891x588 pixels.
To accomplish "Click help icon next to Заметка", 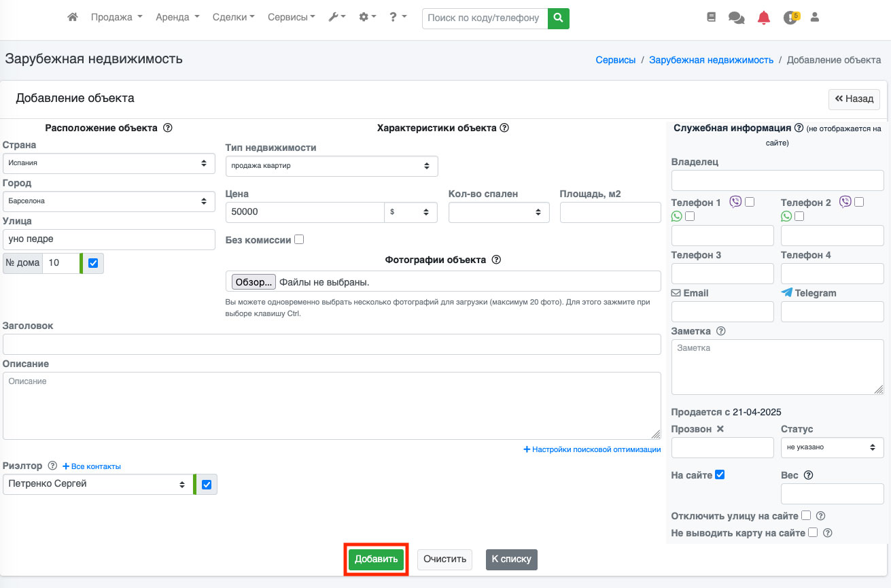I will (721, 332).
